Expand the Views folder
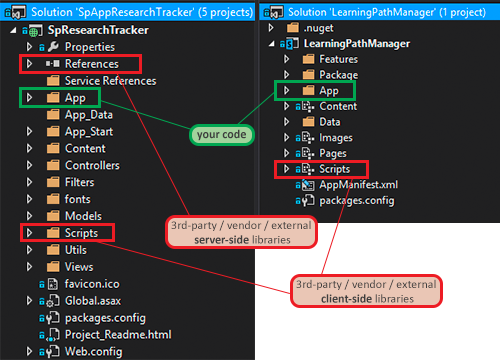Viewport: 500px width, 360px height. click(x=29, y=267)
